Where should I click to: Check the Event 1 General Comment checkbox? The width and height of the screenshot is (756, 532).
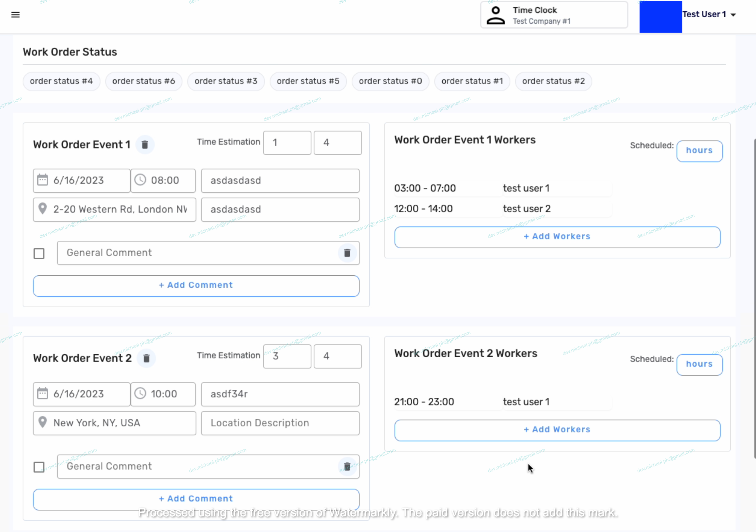pos(39,253)
